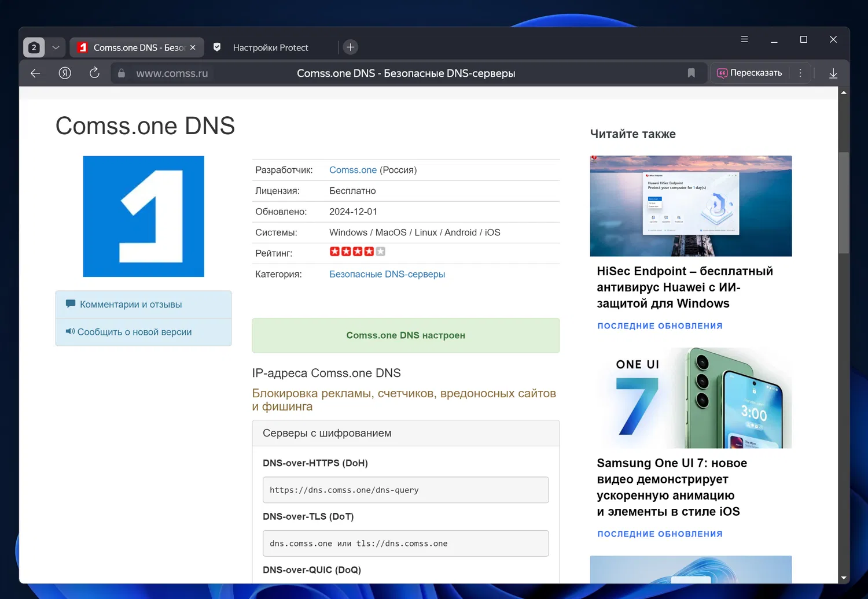Select the DNS-over-HTTPS URL field
Screen dimensions: 868x599
pyautogui.click(x=405, y=490)
